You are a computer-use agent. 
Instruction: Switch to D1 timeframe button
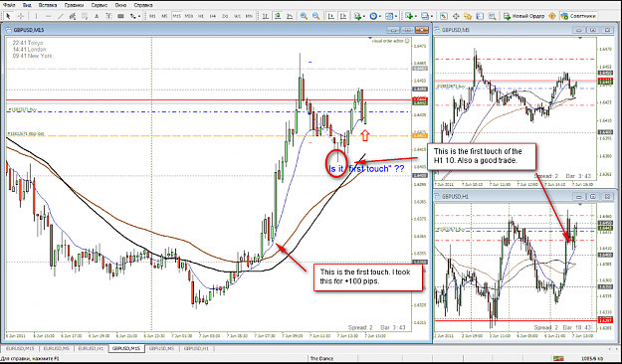point(225,16)
